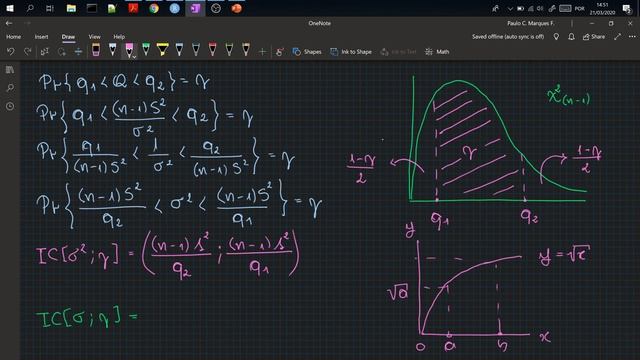Viewport: 640px width, 360px height.
Task: Toggle draw with touch mode
Action: [x=280, y=51]
